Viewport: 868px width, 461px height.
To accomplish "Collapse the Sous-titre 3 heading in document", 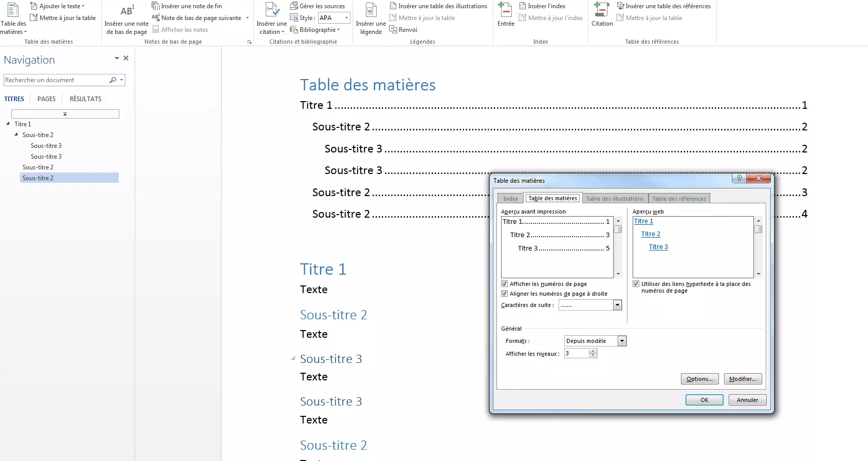I will pyautogui.click(x=293, y=358).
